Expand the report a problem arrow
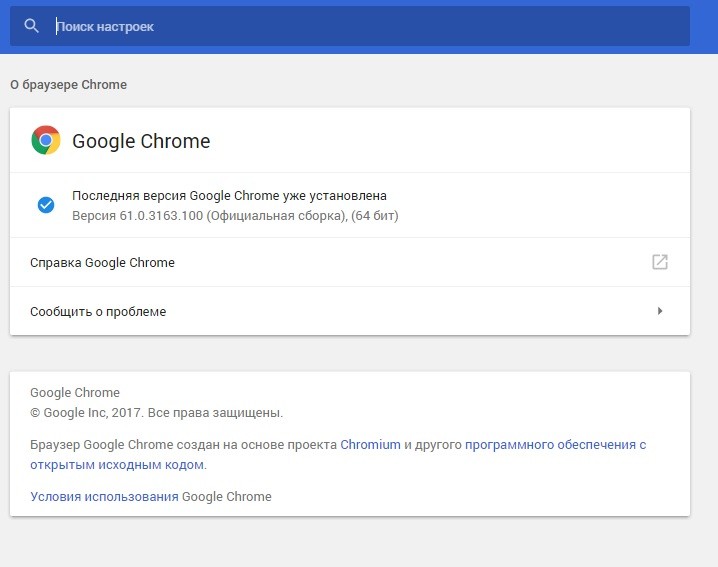Screen dimensions: 718x567 click(x=660, y=311)
